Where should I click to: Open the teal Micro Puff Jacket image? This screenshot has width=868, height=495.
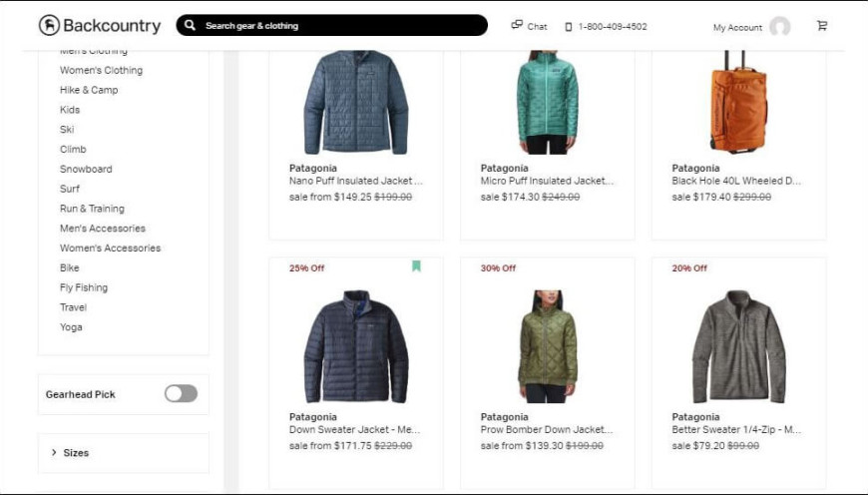547,103
